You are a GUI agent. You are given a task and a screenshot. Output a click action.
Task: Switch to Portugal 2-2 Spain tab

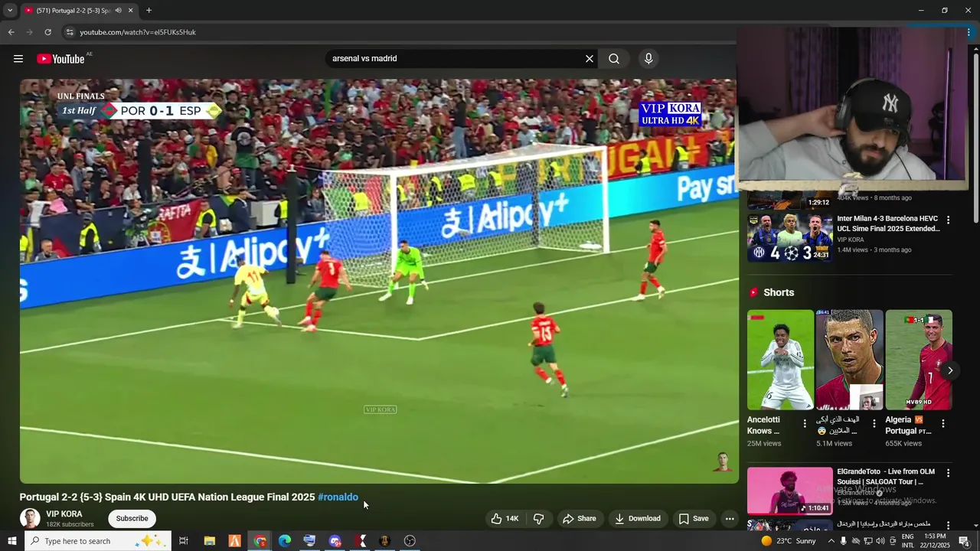(x=73, y=11)
